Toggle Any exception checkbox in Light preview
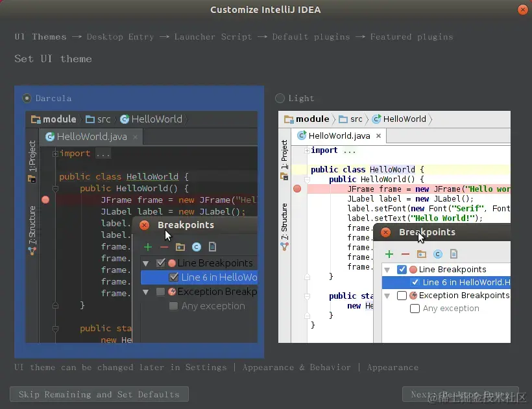 (415, 309)
